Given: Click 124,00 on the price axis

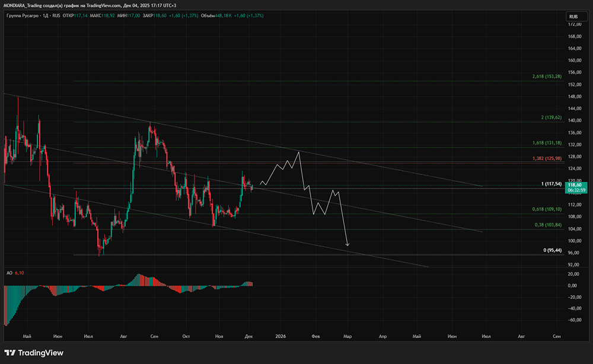Looking at the screenshot, I should click(x=575, y=168).
